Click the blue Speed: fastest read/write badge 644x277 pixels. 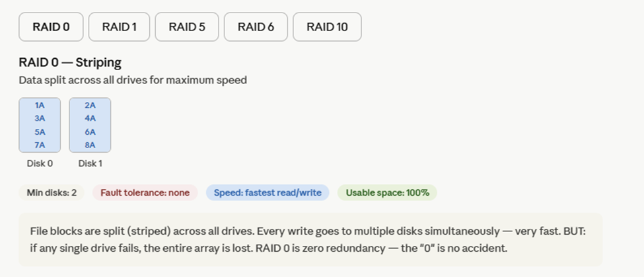[268, 193]
